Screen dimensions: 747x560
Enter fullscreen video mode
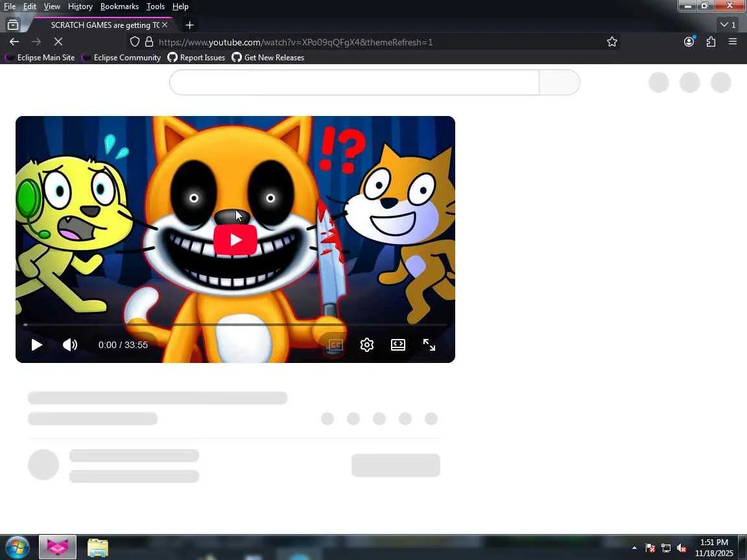point(429,345)
